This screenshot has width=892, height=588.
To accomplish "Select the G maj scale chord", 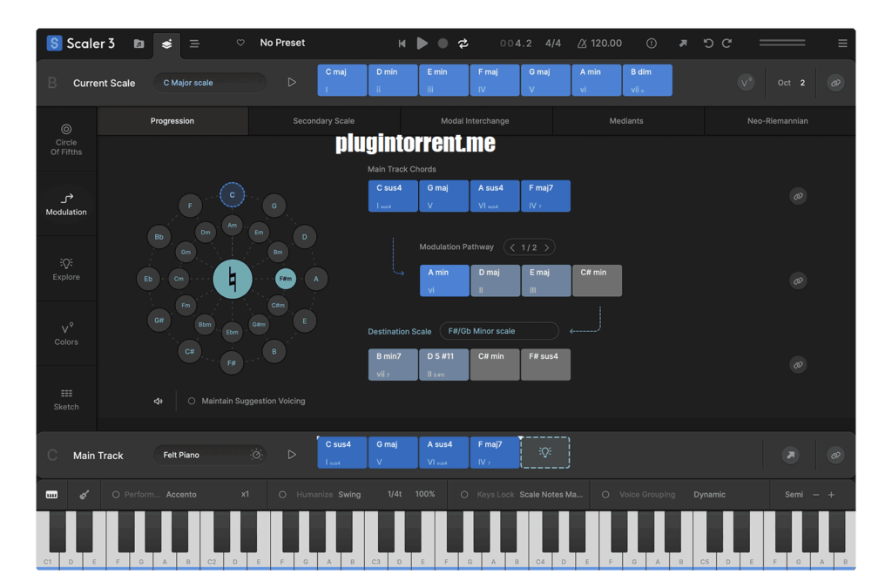I will [x=545, y=80].
